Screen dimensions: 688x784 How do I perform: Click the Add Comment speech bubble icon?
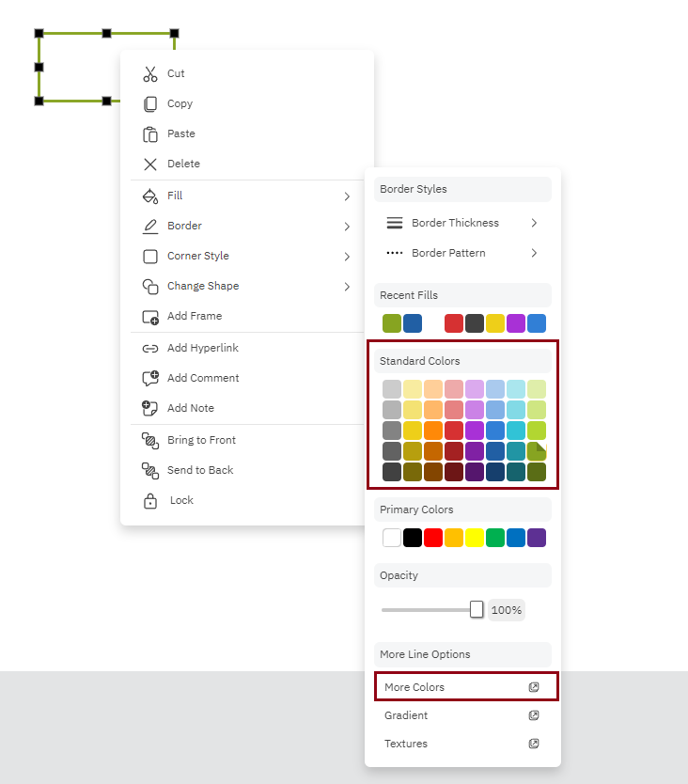tap(150, 379)
